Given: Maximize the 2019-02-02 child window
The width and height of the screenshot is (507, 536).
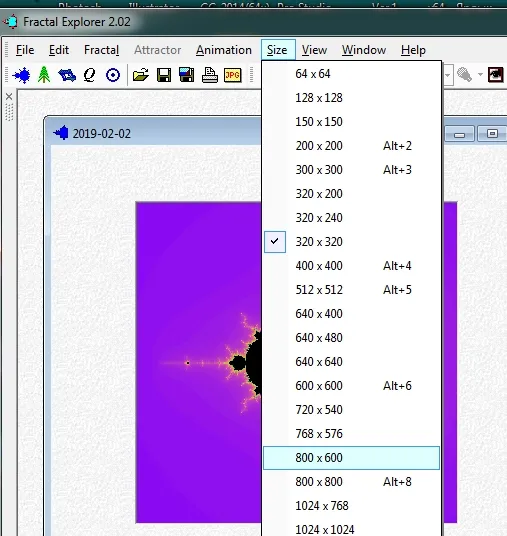Looking at the screenshot, I should point(492,134).
